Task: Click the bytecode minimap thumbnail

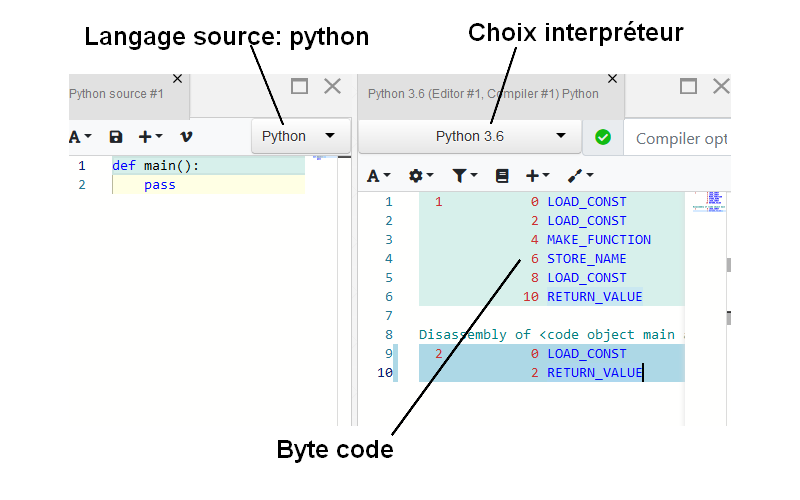Action: click(707, 202)
